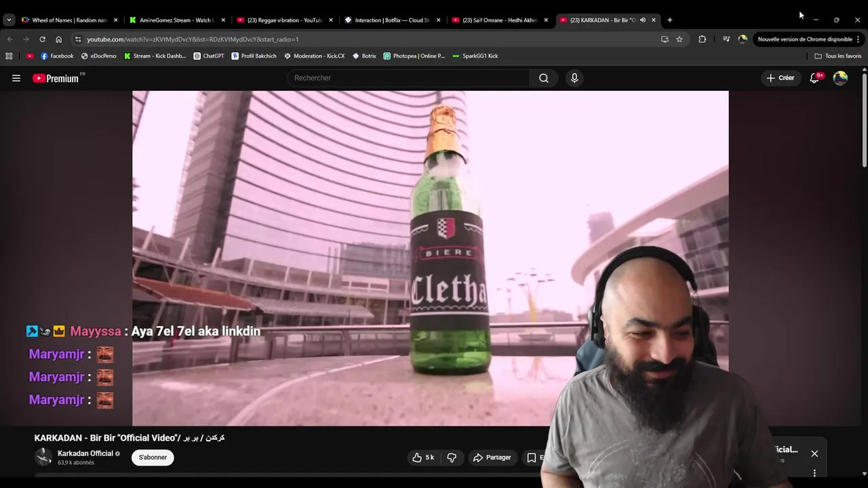Go back in browser history
The image size is (868, 488).
point(9,39)
